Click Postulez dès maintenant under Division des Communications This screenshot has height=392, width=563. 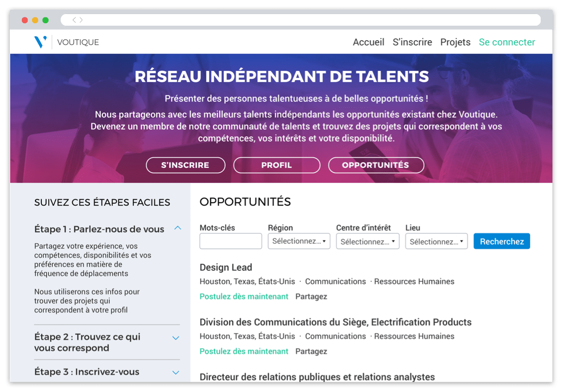[x=244, y=351]
